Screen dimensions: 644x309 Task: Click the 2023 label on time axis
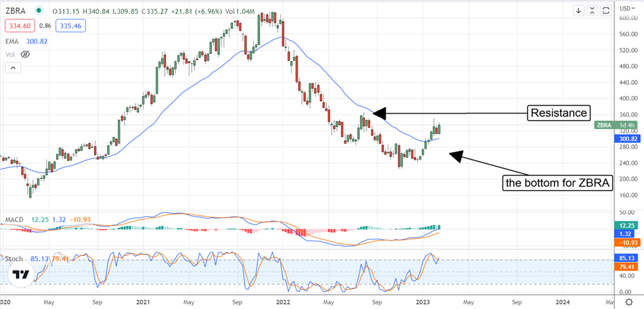point(423,302)
